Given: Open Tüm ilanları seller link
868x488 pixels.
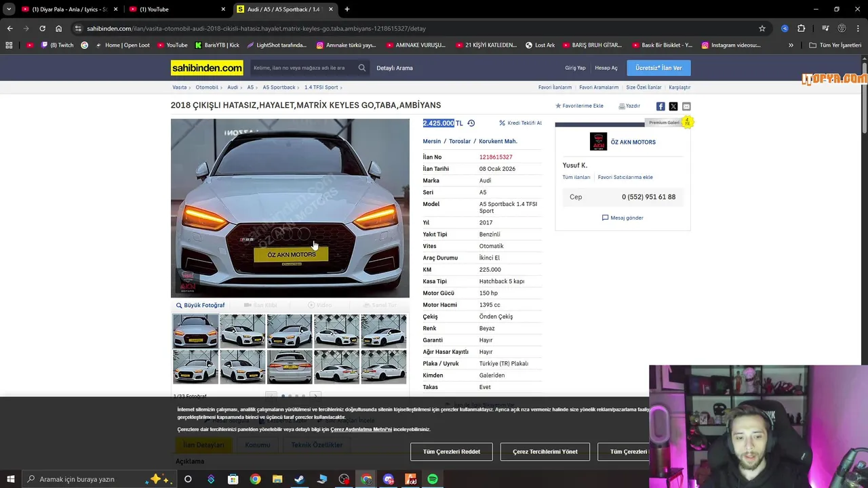Looking at the screenshot, I should click(x=576, y=177).
